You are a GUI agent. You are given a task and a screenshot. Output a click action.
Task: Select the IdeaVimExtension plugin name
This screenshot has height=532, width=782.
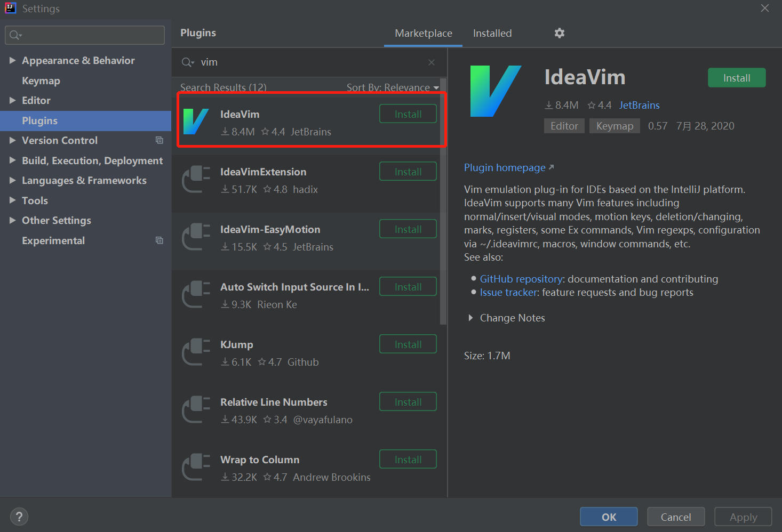(264, 172)
